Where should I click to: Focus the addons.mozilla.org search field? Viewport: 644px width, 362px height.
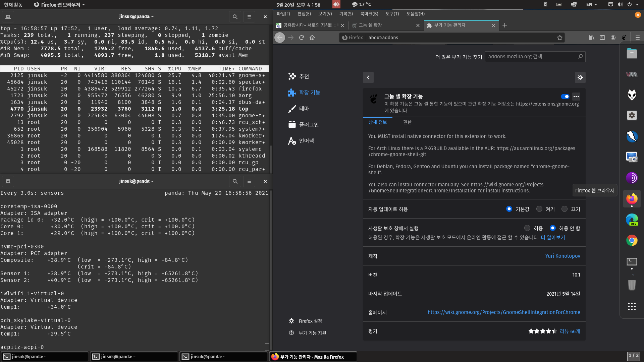point(535,56)
